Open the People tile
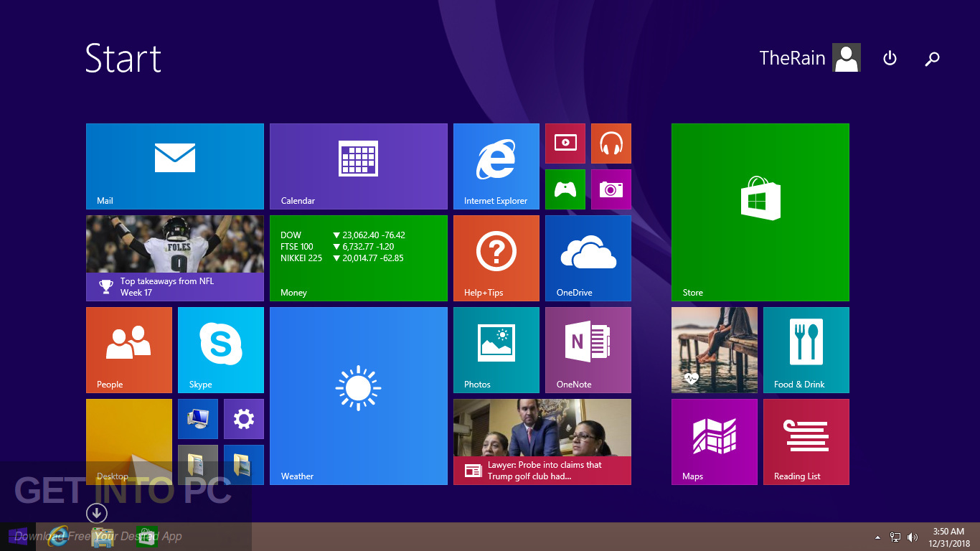The image size is (980, 551). [129, 350]
